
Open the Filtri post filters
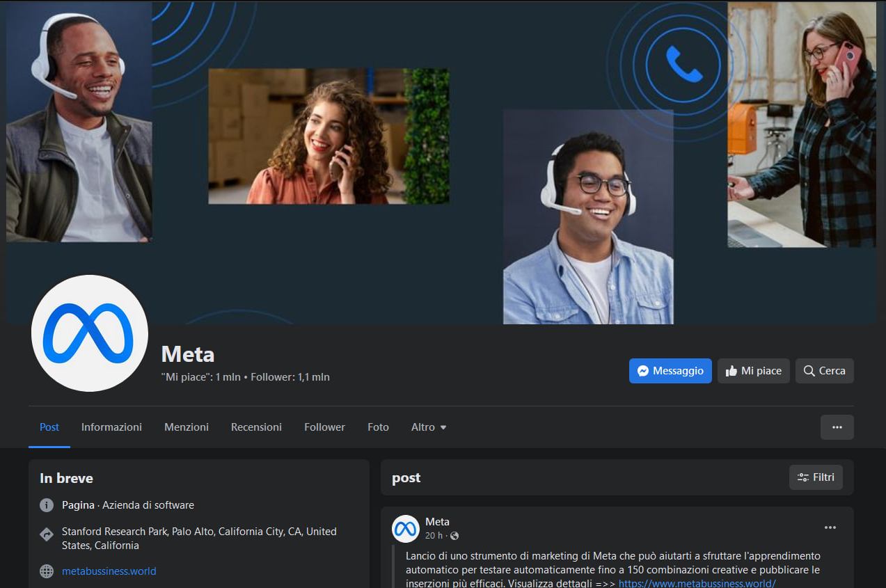[816, 477]
